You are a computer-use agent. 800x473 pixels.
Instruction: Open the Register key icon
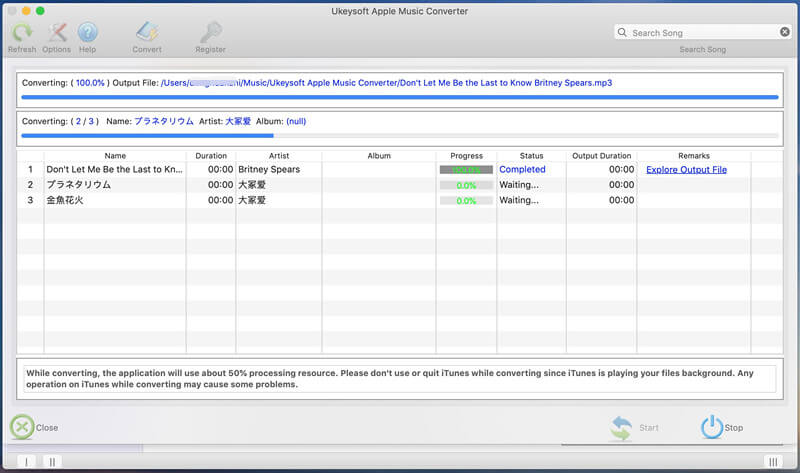point(210,33)
